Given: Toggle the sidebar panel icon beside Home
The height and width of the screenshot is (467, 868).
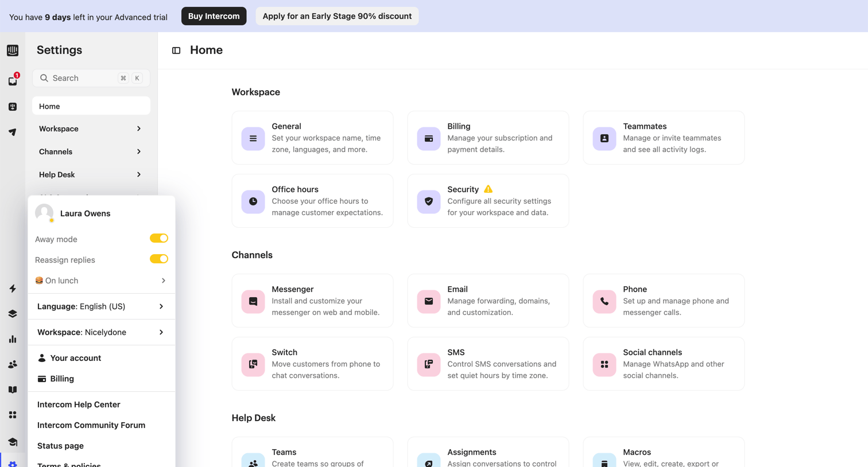Looking at the screenshot, I should coord(176,50).
